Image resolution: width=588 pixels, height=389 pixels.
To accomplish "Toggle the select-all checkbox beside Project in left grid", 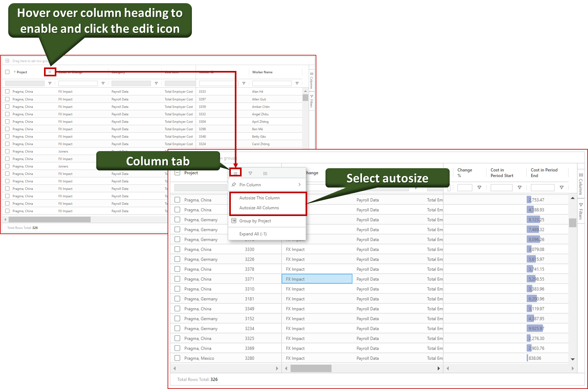I will click(x=7, y=72).
